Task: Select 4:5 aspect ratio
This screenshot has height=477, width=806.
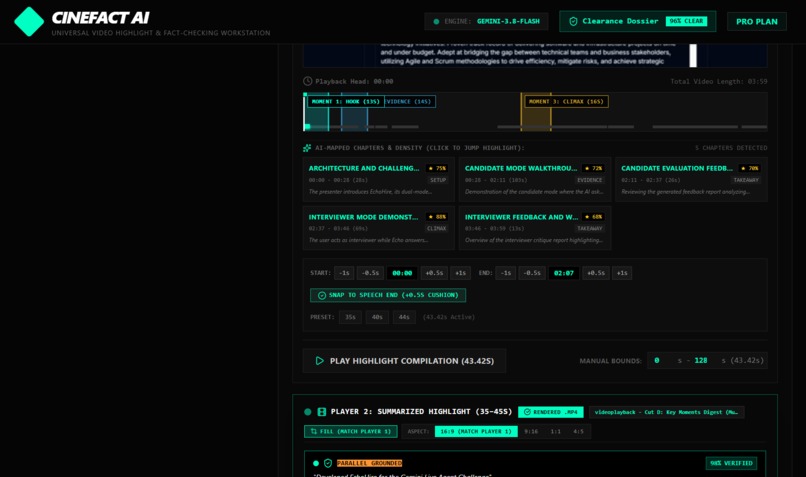Action: [578, 431]
